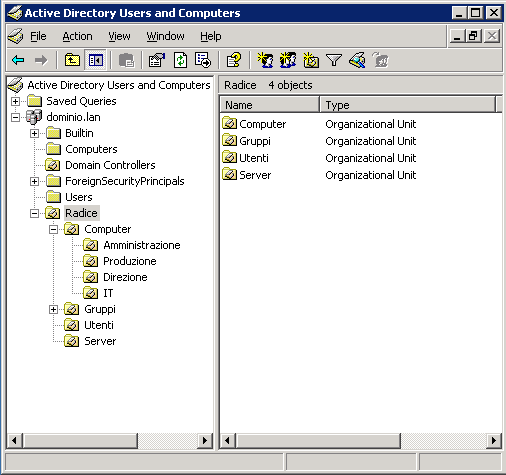
Task: Open the Filter Options funnel icon
Action: click(334, 60)
